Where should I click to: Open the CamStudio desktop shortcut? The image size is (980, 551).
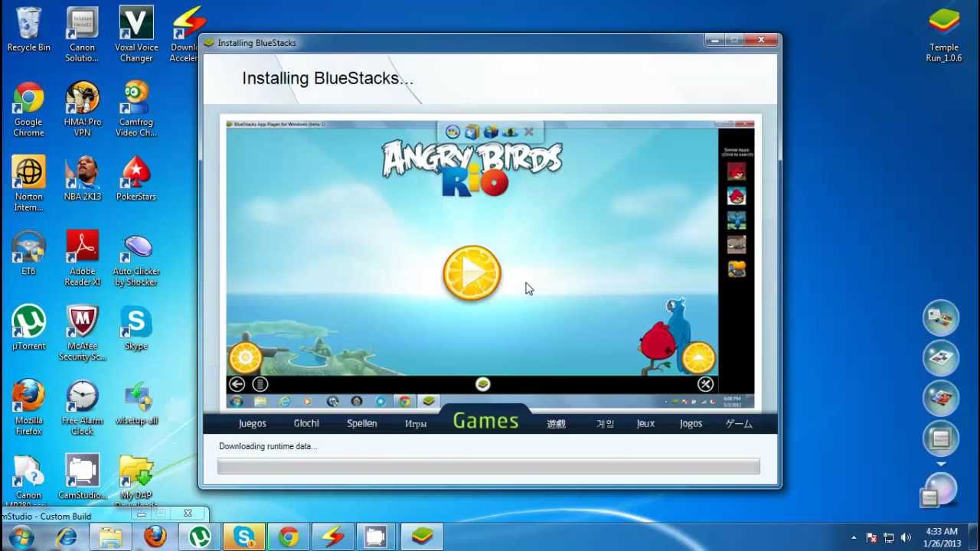(82, 477)
